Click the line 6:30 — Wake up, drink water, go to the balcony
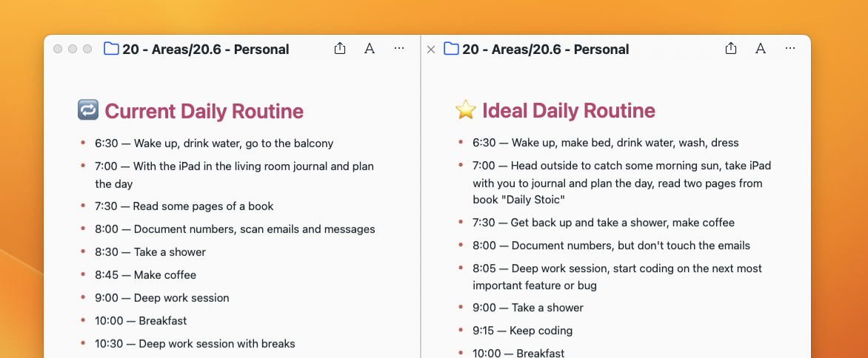This screenshot has width=868, height=358. point(214,143)
